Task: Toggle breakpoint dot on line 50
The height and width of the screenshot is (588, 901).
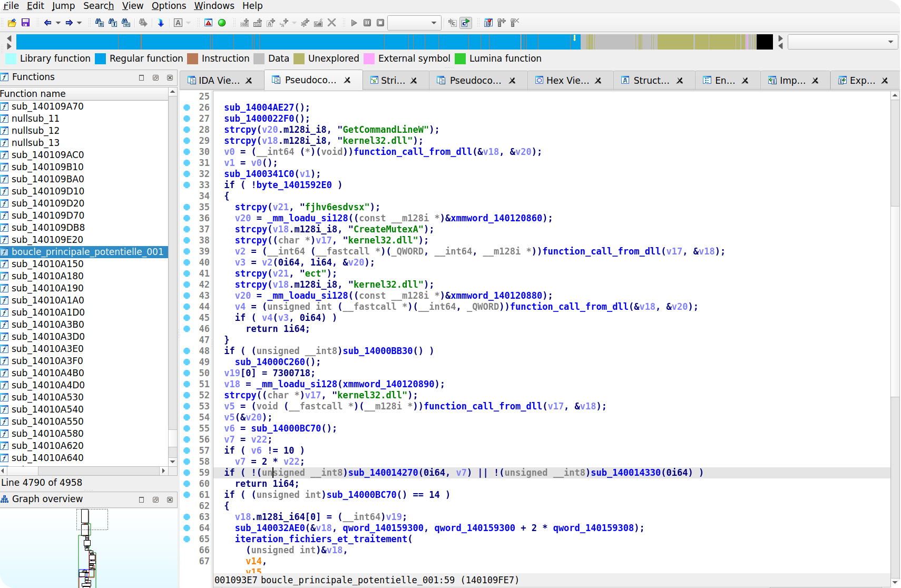Action: pos(187,373)
